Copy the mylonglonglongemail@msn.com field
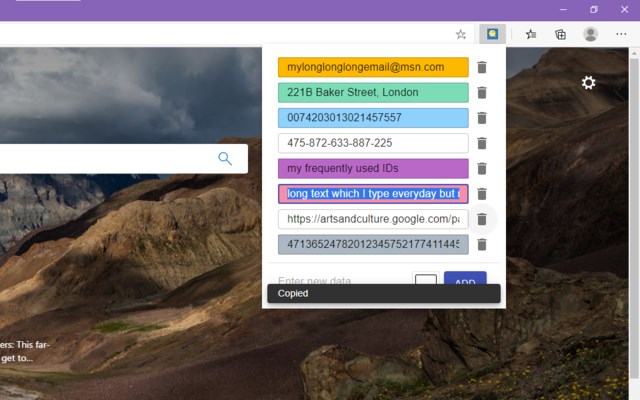 (373, 67)
